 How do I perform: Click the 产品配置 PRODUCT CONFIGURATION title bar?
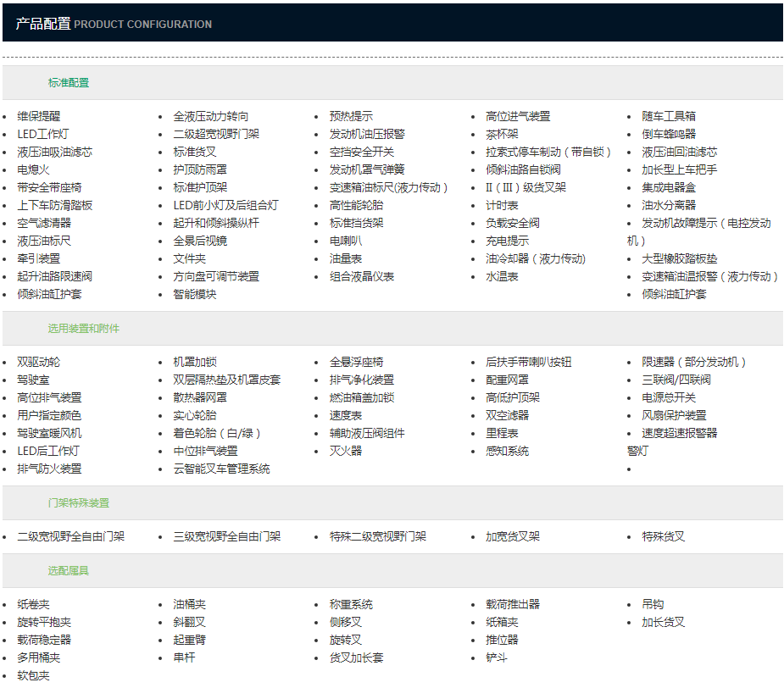pyautogui.click(x=114, y=24)
